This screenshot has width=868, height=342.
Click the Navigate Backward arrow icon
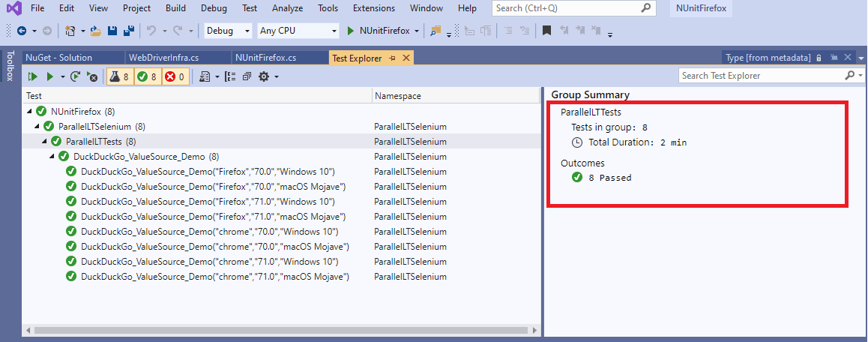click(21, 31)
